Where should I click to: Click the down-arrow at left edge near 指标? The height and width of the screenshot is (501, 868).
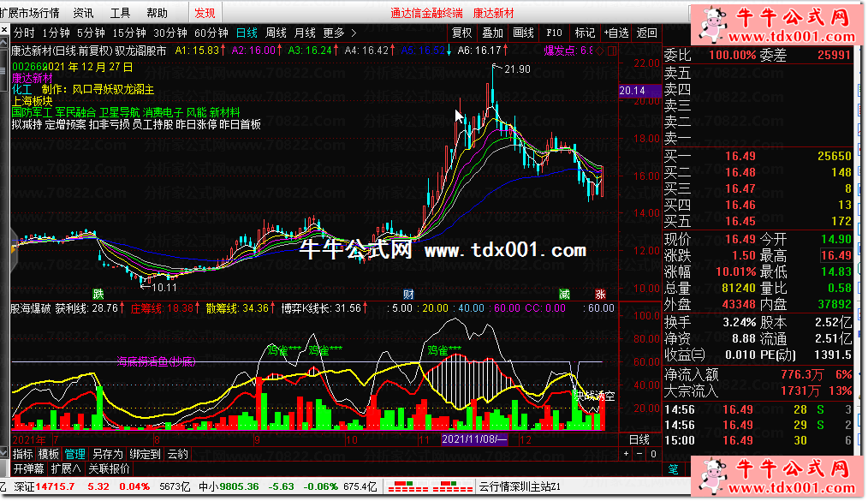coord(4,453)
